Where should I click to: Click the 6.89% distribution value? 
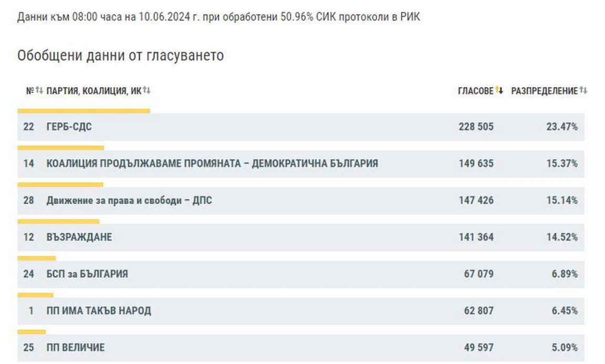click(565, 274)
